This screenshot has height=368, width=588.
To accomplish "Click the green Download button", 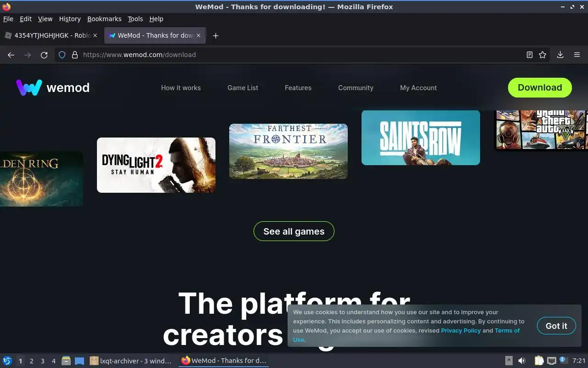I will [540, 87].
